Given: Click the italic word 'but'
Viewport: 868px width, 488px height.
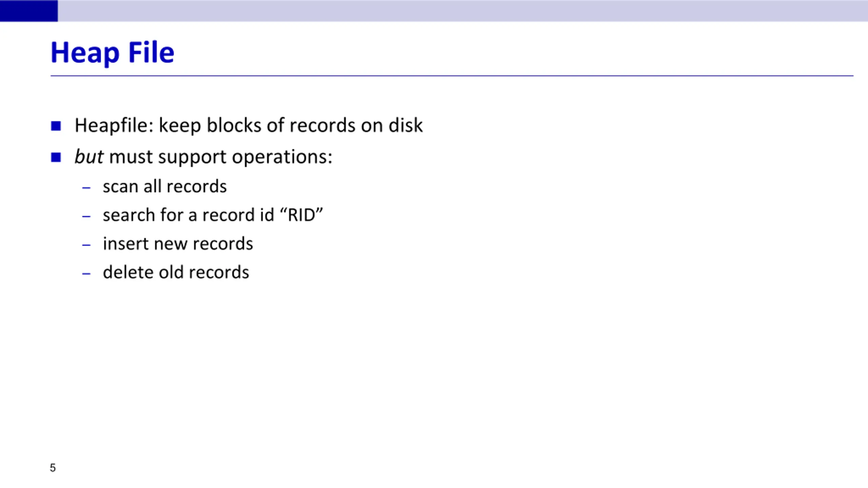Looking at the screenshot, I should 89,157.
